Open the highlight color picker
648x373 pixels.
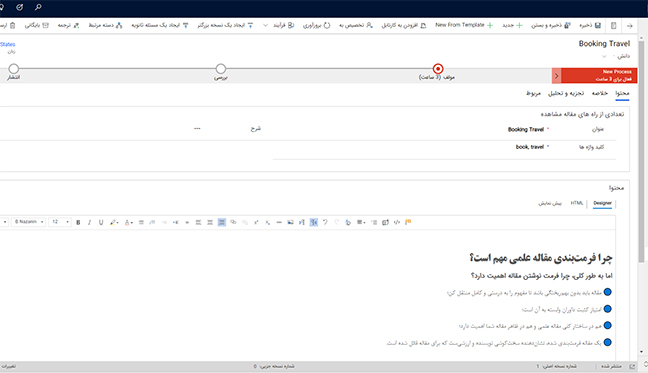coord(114,223)
